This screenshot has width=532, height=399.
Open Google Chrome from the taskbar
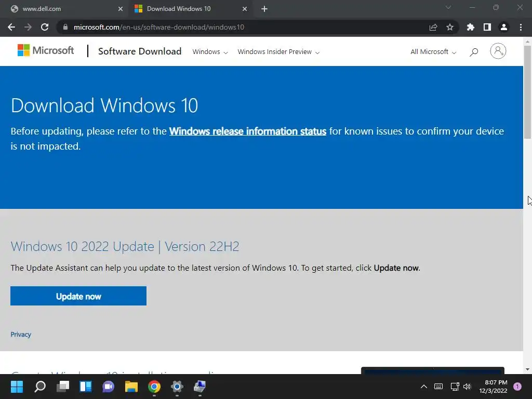pyautogui.click(x=154, y=387)
